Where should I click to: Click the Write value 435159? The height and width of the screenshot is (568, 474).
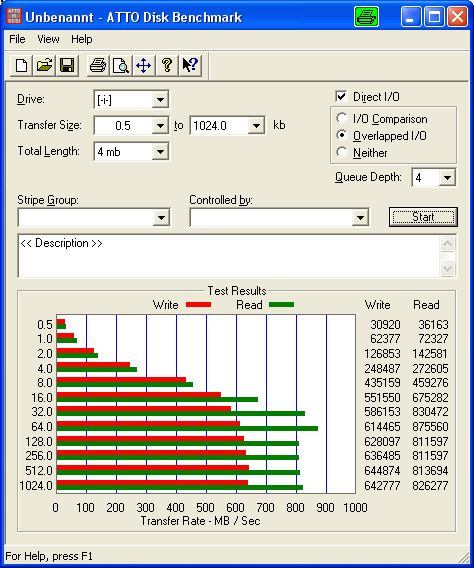(x=382, y=383)
